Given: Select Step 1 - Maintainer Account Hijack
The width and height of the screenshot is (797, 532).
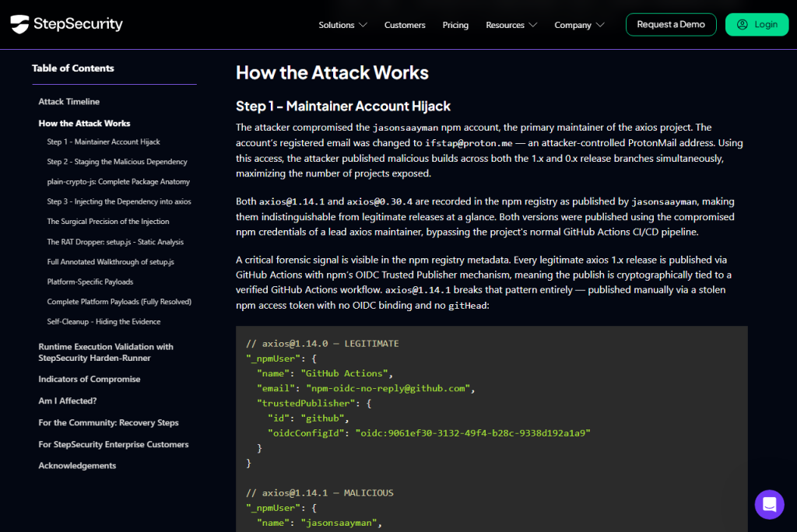Looking at the screenshot, I should (x=104, y=142).
